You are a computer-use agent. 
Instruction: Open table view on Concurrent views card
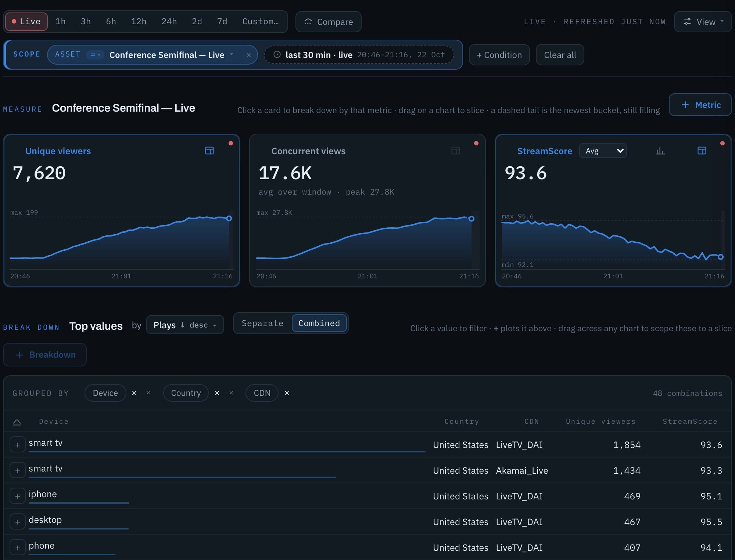point(456,151)
